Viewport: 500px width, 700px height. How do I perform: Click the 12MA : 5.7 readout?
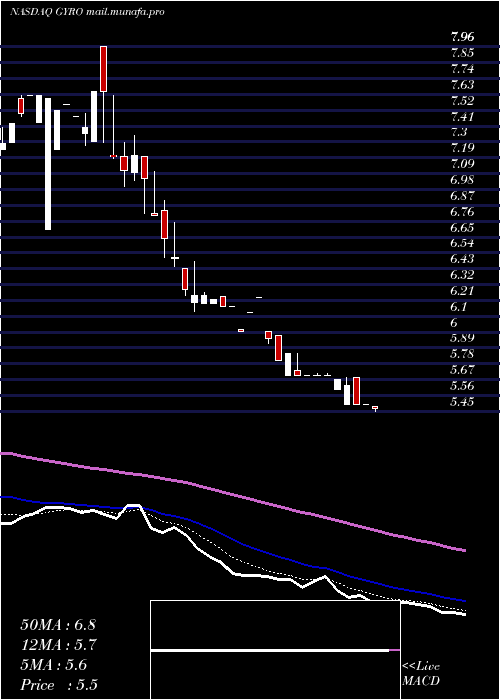pos(59,645)
